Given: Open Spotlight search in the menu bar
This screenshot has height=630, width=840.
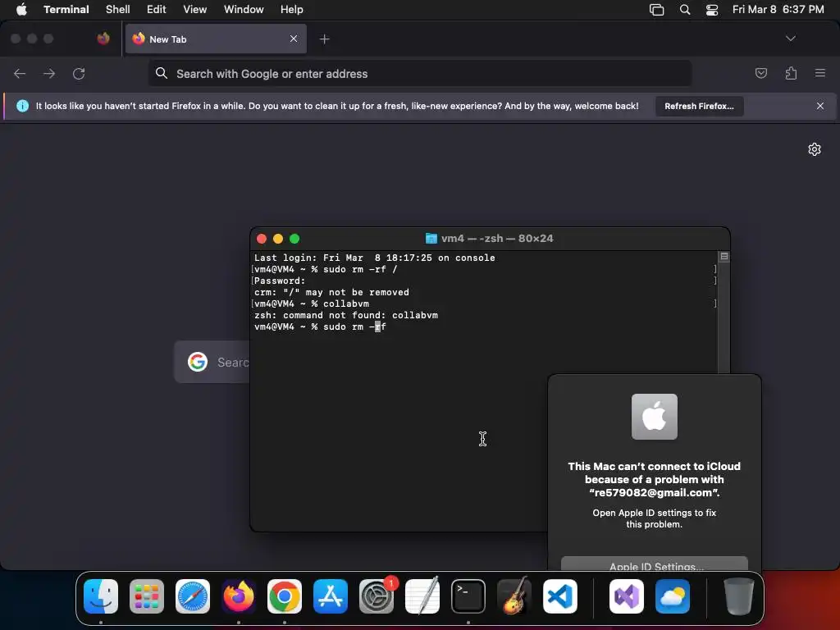Looking at the screenshot, I should coord(685,10).
